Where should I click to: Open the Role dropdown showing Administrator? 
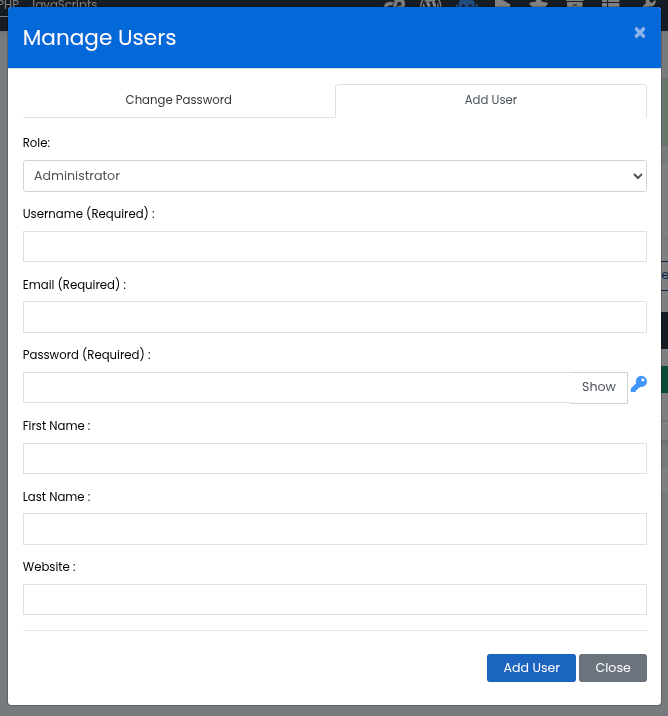pyautogui.click(x=335, y=176)
